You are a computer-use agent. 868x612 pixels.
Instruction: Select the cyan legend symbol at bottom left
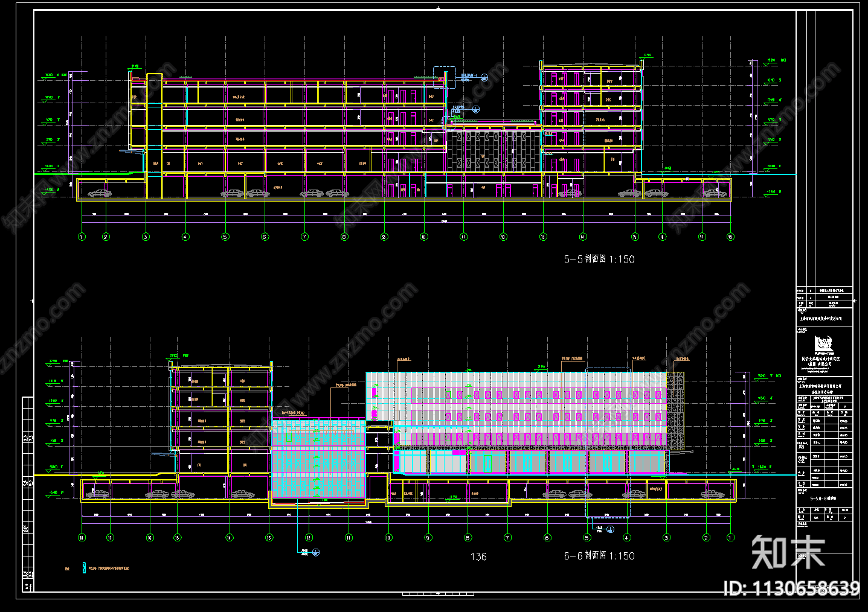coord(84,568)
